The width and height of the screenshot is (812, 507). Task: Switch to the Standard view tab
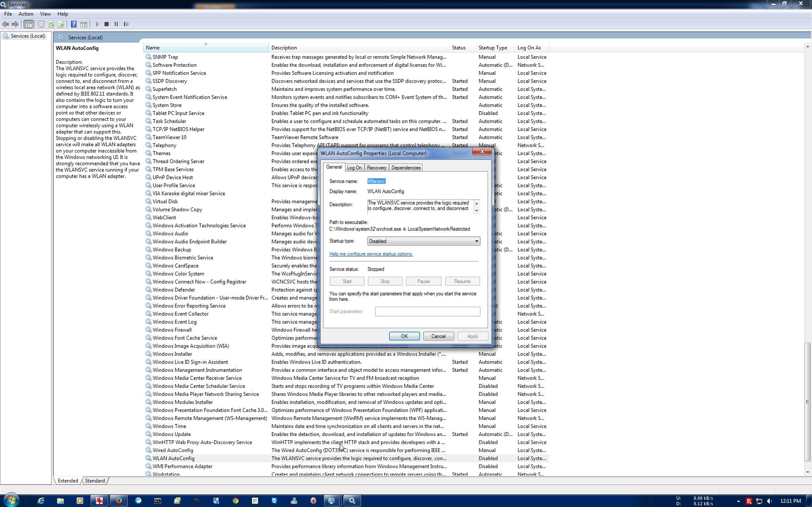tap(95, 481)
